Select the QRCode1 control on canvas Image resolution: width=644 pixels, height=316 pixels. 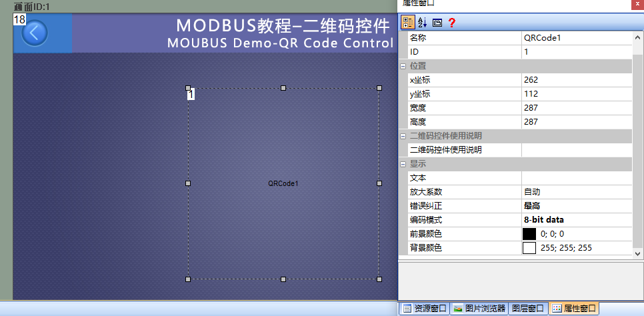pos(283,184)
